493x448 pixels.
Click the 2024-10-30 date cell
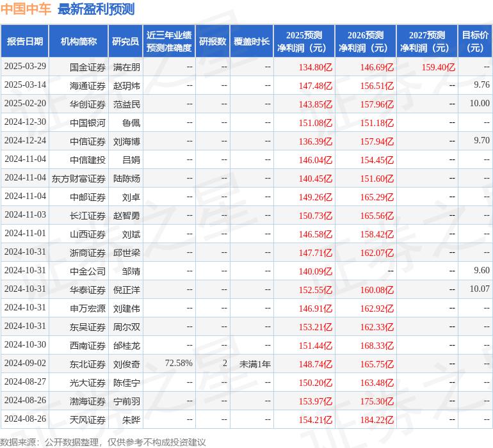click(25, 344)
